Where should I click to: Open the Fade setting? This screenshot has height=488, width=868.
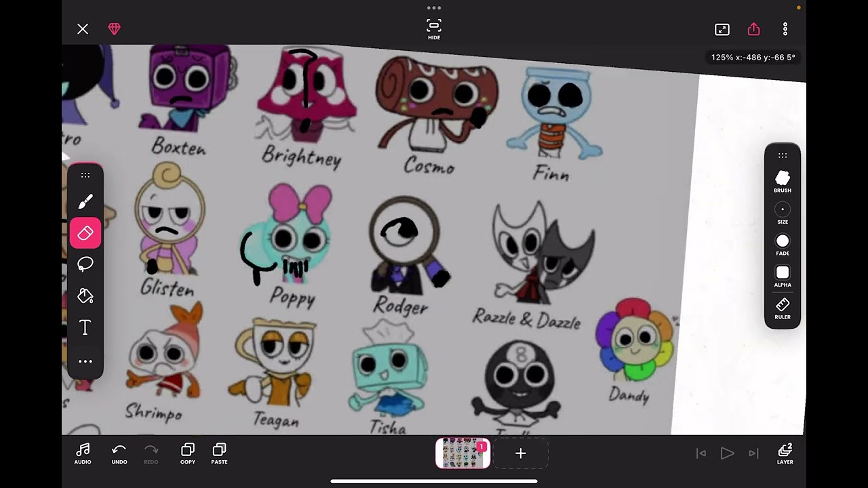783,245
